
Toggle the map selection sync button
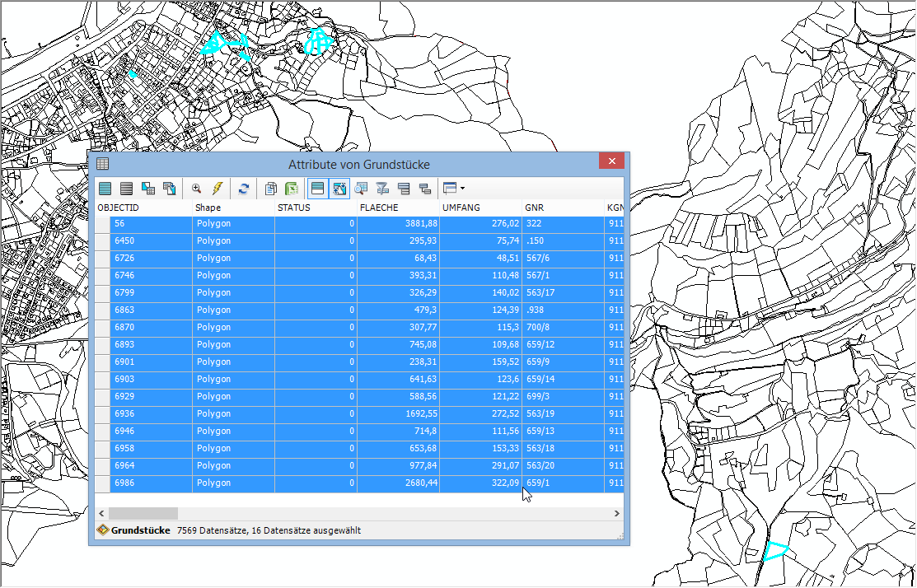(x=339, y=189)
